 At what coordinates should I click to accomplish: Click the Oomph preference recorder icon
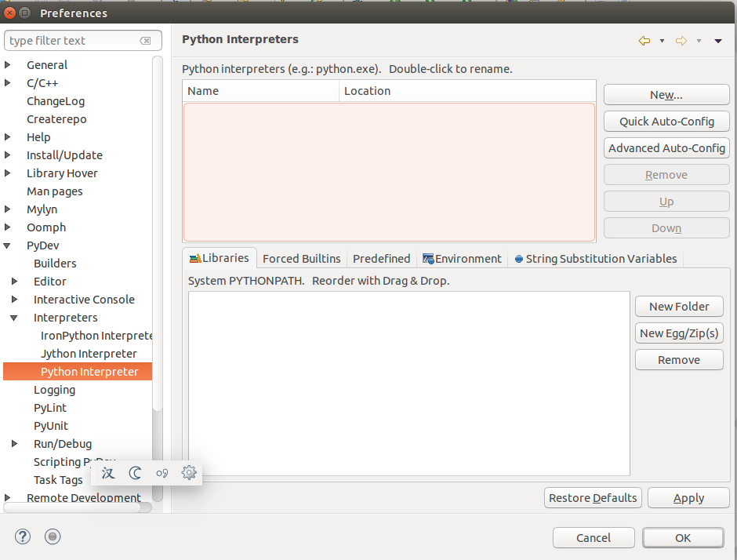pyautogui.click(x=53, y=536)
